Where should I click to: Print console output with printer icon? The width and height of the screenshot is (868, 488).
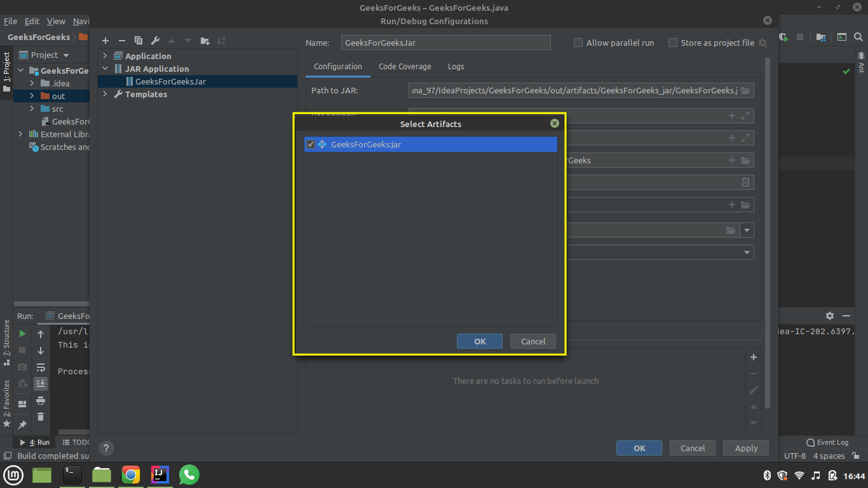[41, 400]
